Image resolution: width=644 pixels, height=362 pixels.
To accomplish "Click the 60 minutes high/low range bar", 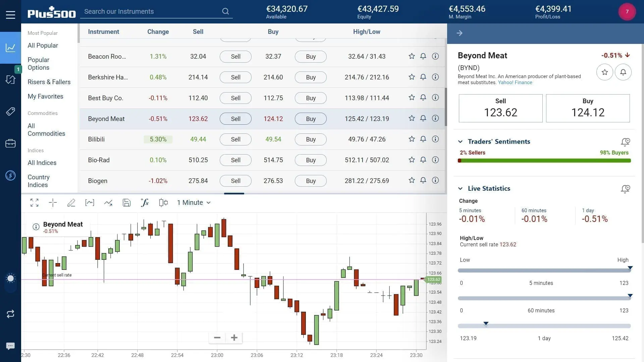I will click(544, 298).
